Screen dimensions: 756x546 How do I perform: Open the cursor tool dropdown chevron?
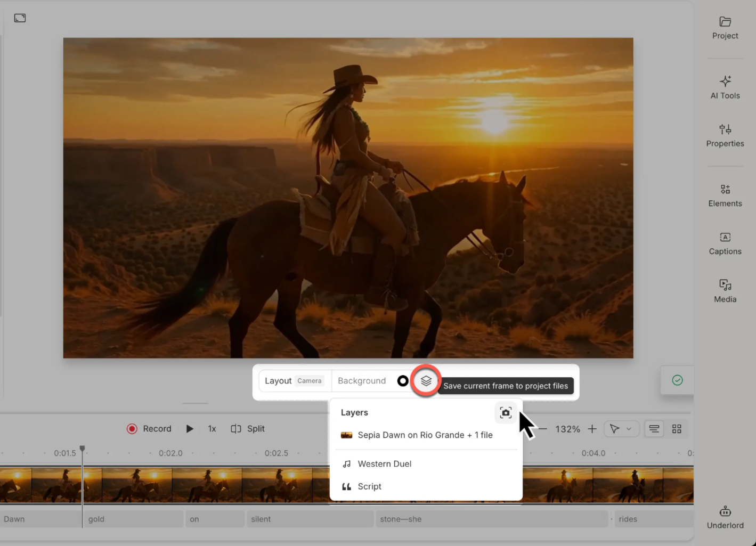click(629, 428)
